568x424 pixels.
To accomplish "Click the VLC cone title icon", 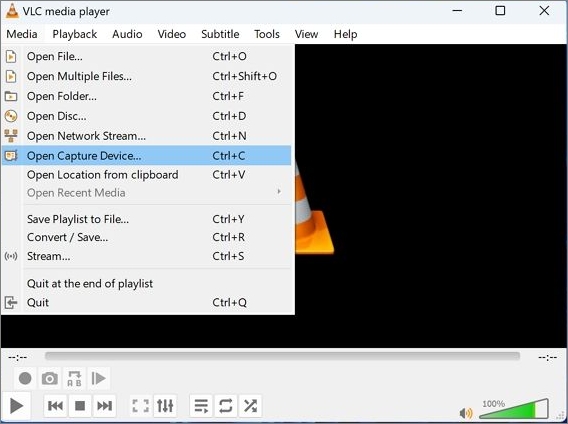I will 12,11.
